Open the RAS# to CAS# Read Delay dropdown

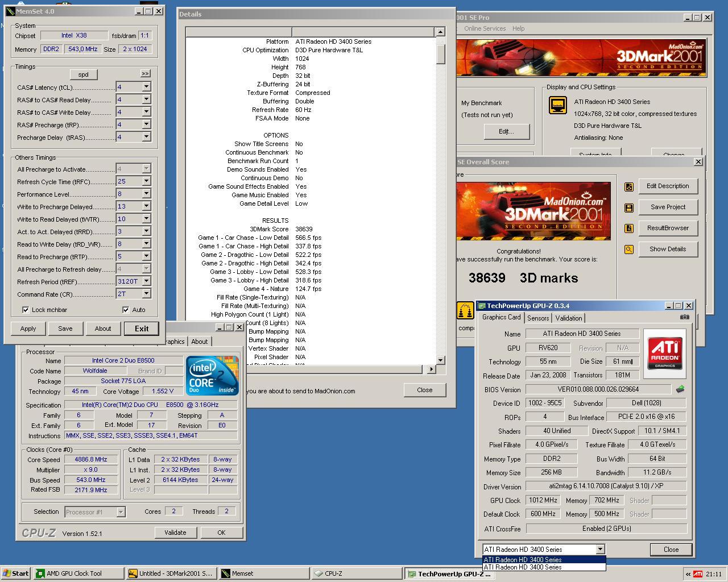click(146, 99)
